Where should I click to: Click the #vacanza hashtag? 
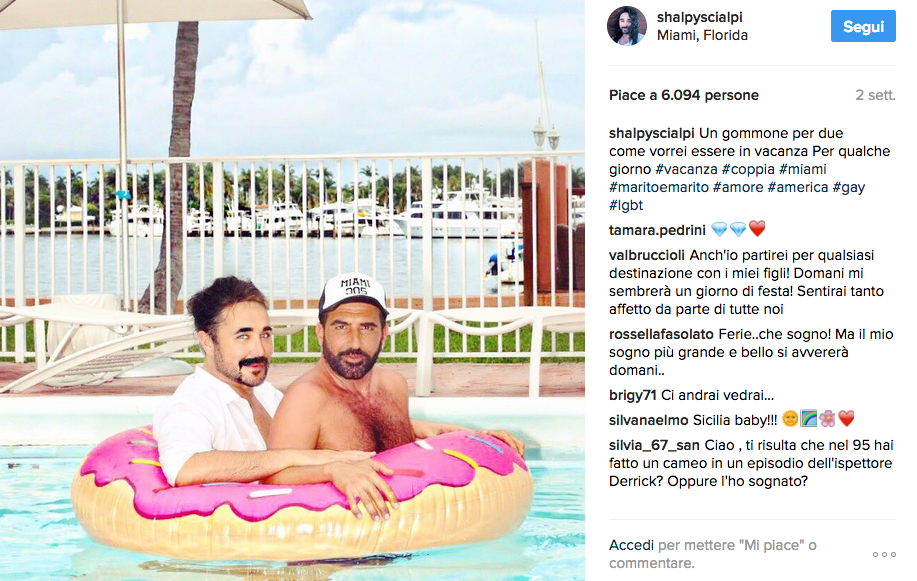coord(687,169)
